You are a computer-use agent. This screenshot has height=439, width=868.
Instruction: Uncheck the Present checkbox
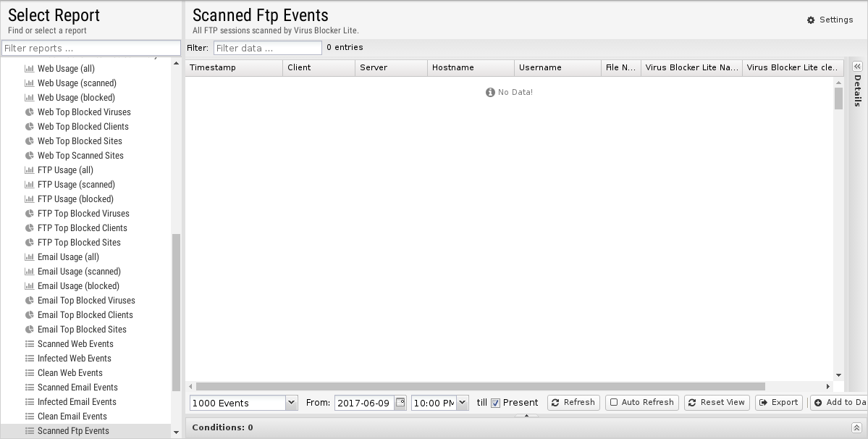pyautogui.click(x=496, y=404)
